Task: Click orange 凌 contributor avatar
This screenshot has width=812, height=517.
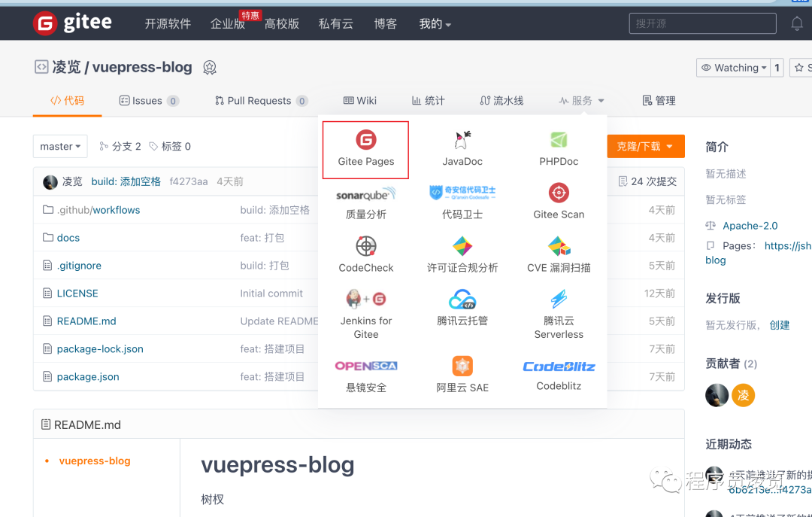Action: 743,396
